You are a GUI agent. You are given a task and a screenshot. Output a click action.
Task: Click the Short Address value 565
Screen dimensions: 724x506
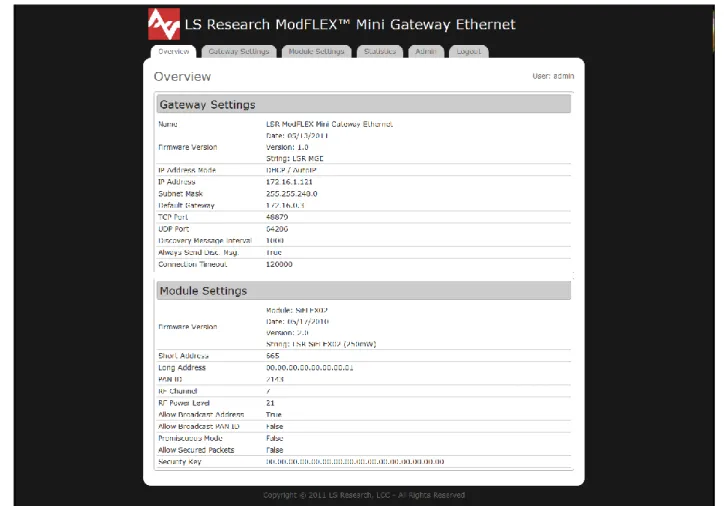pos(272,356)
